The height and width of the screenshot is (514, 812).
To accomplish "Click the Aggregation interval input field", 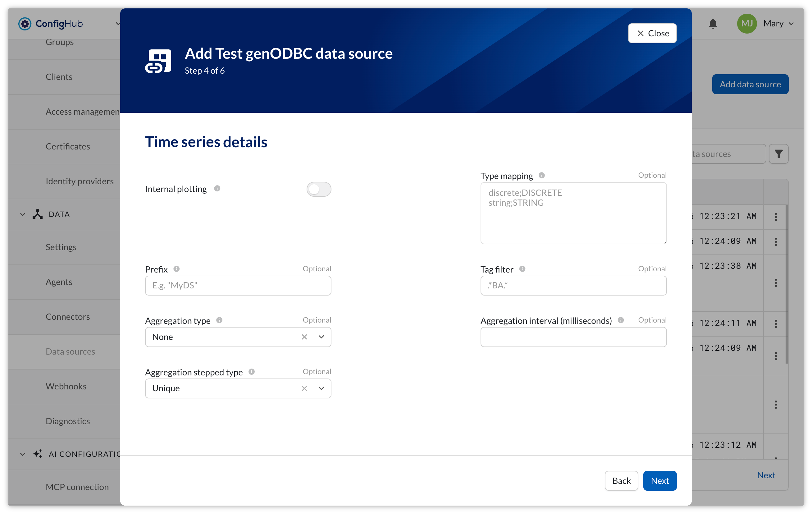I will [x=573, y=337].
